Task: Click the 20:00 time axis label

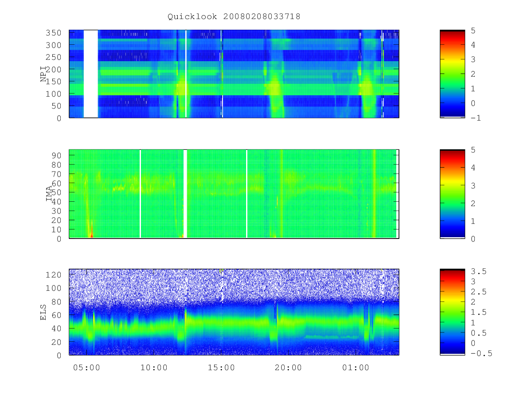Action: (x=288, y=368)
